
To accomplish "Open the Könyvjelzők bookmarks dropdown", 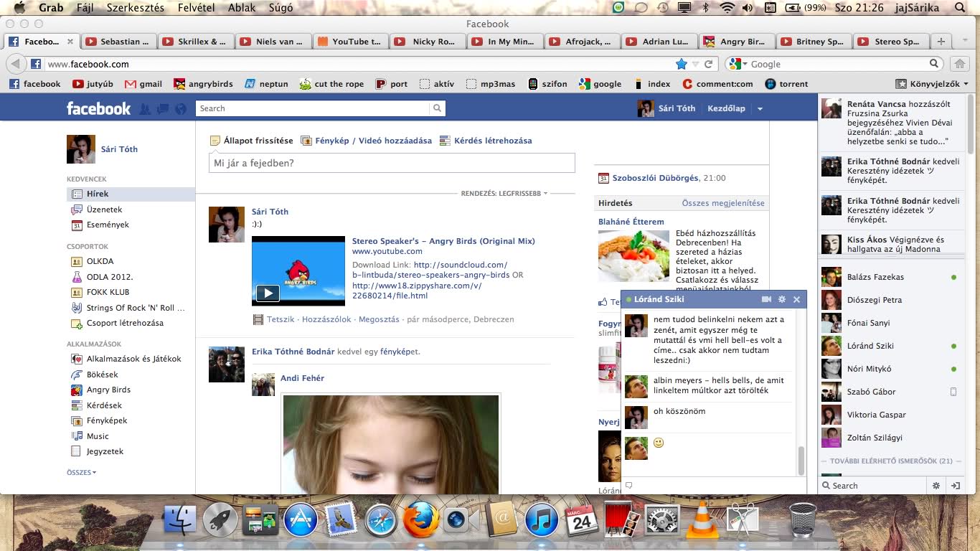I will coord(932,84).
